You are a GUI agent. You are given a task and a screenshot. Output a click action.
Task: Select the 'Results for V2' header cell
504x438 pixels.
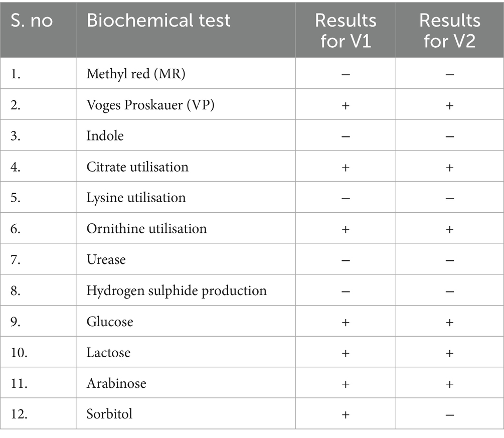[x=449, y=30]
